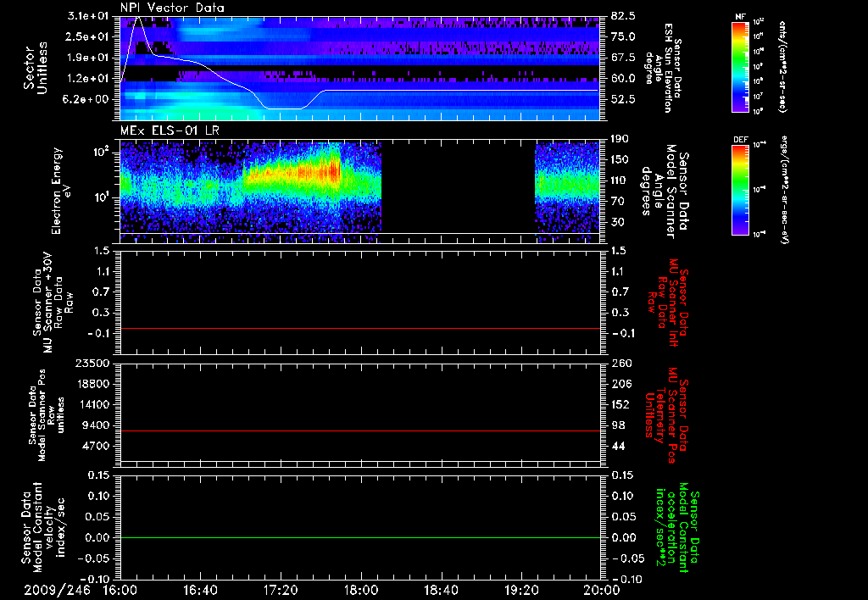Click the '150' scanner angle axis value
868x600 pixels.
[x=620, y=160]
